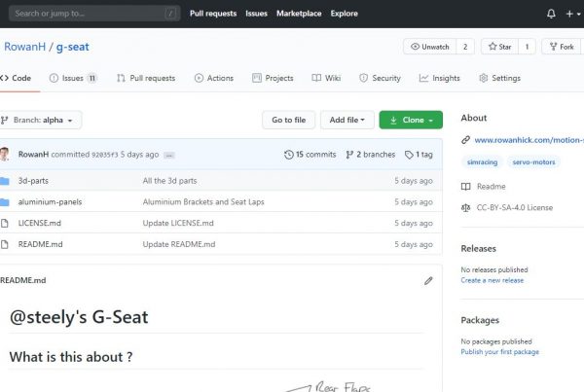Click Publish your first package
Viewport: 584px width, 392px height.
pos(500,352)
